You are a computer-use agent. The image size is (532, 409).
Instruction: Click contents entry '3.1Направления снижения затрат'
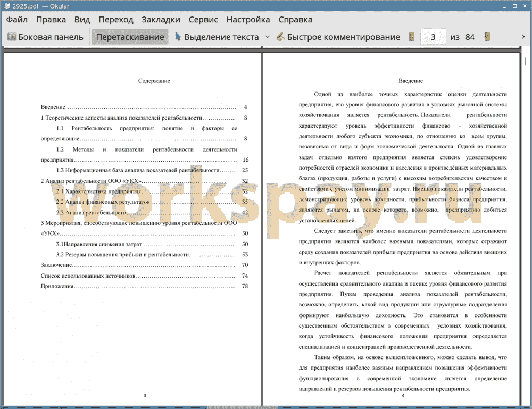click(152, 244)
